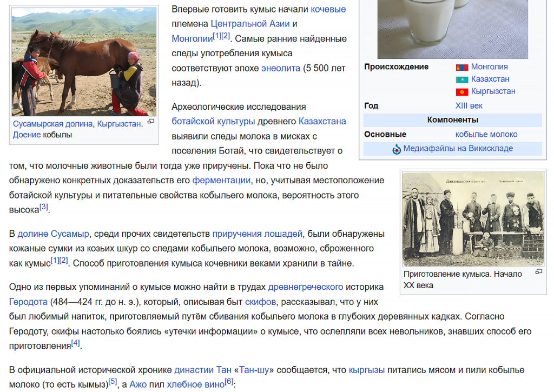
Task: Open the «кобылье молоко» infobox link
Action: coord(486,134)
